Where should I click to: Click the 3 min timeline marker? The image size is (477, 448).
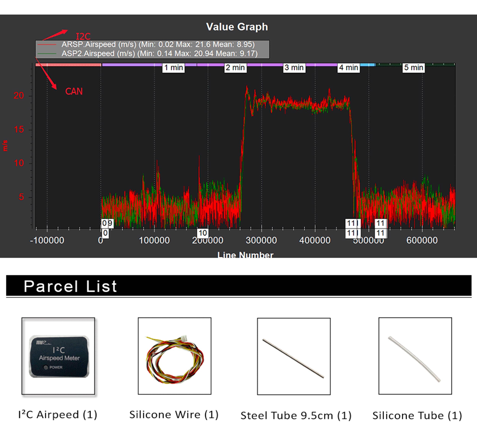click(x=294, y=68)
